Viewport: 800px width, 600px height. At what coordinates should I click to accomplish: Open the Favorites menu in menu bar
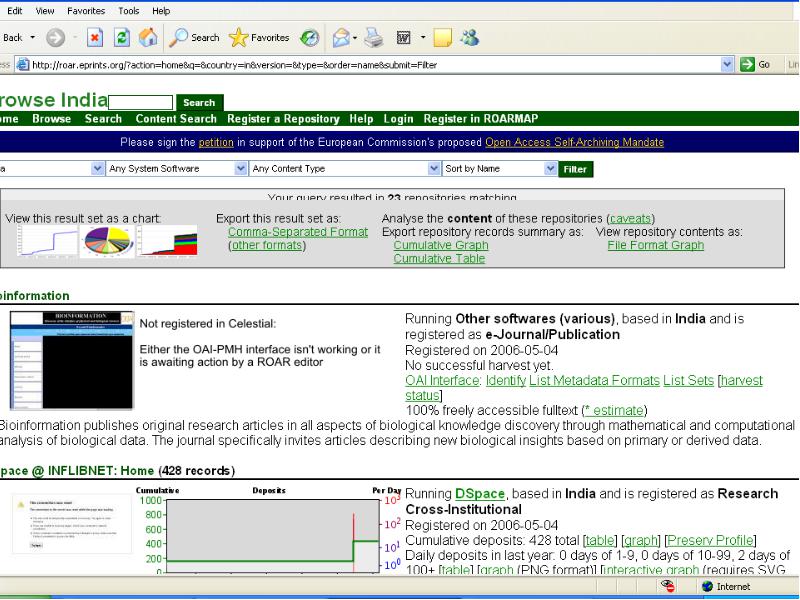point(86,11)
